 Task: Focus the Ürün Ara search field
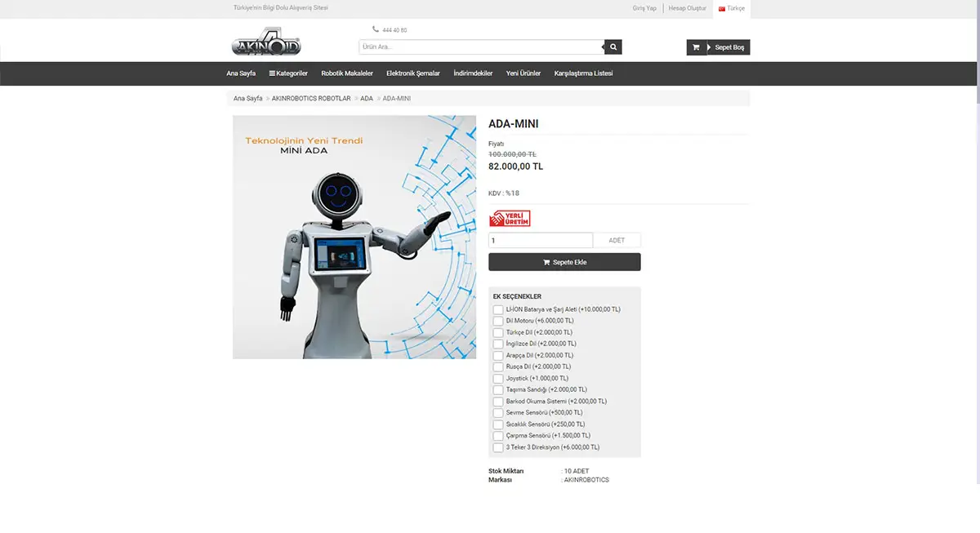point(482,47)
